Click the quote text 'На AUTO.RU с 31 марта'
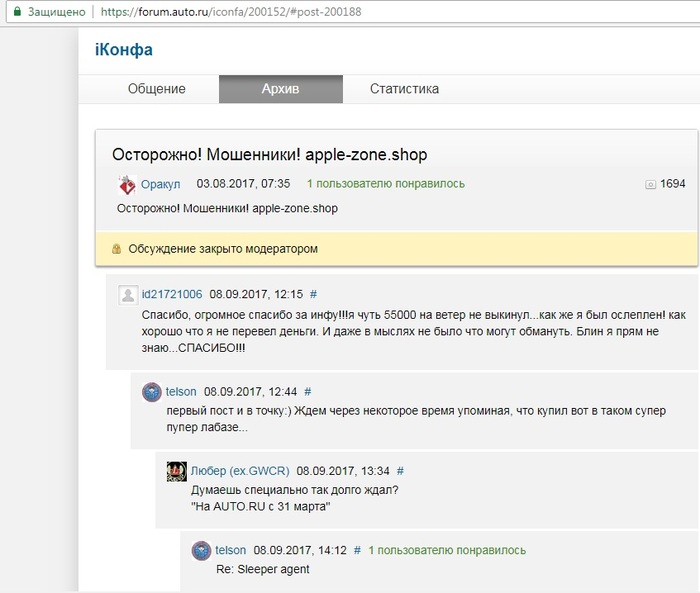Viewport: 700px width, 593px height. click(261, 507)
